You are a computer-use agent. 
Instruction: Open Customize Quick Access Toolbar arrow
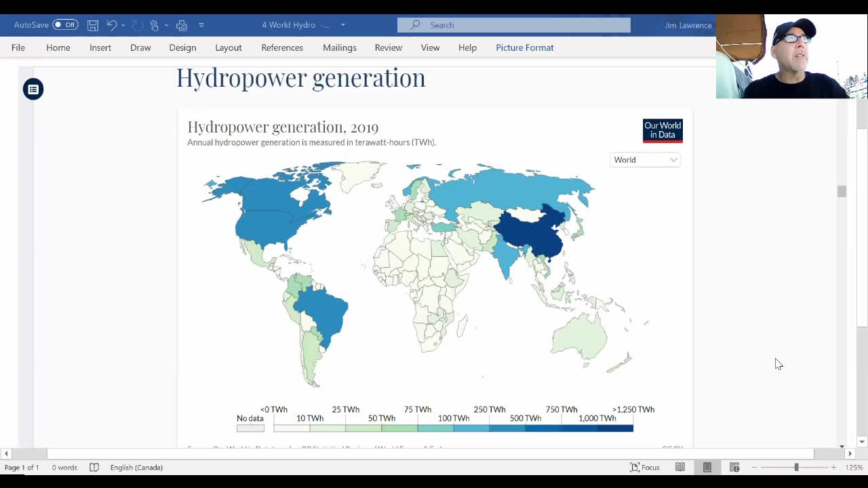[201, 25]
